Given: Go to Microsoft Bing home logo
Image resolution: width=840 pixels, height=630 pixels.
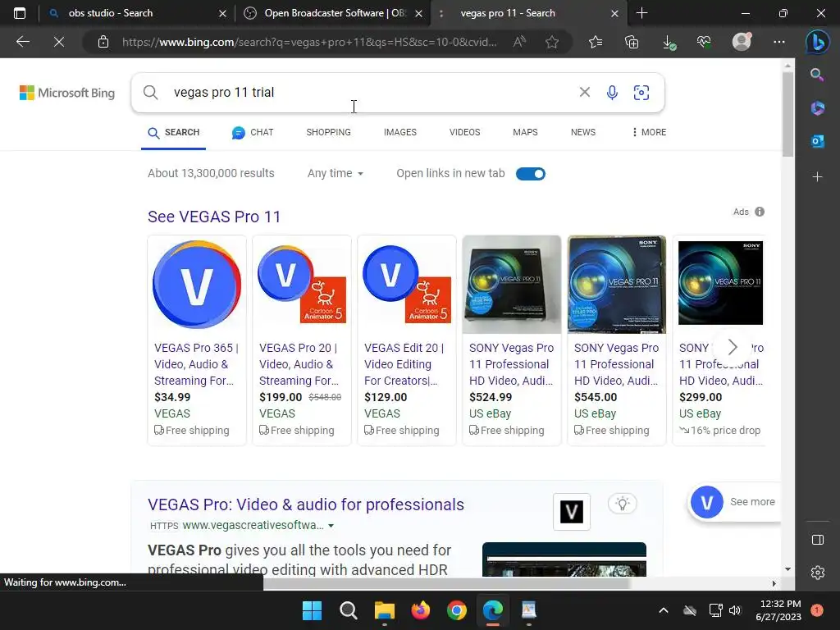Looking at the screenshot, I should tap(67, 93).
